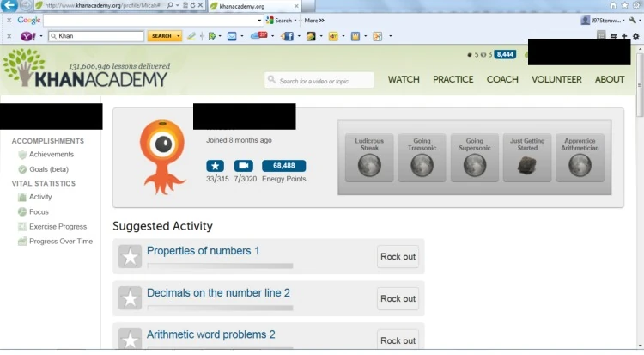Open the ABOUT navigation menu
The width and height of the screenshot is (644, 355).
tap(610, 79)
